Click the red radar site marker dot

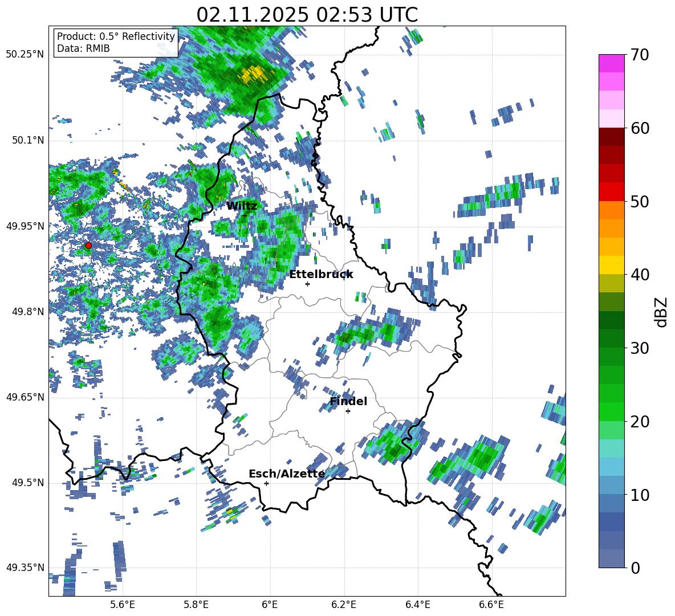tap(88, 246)
